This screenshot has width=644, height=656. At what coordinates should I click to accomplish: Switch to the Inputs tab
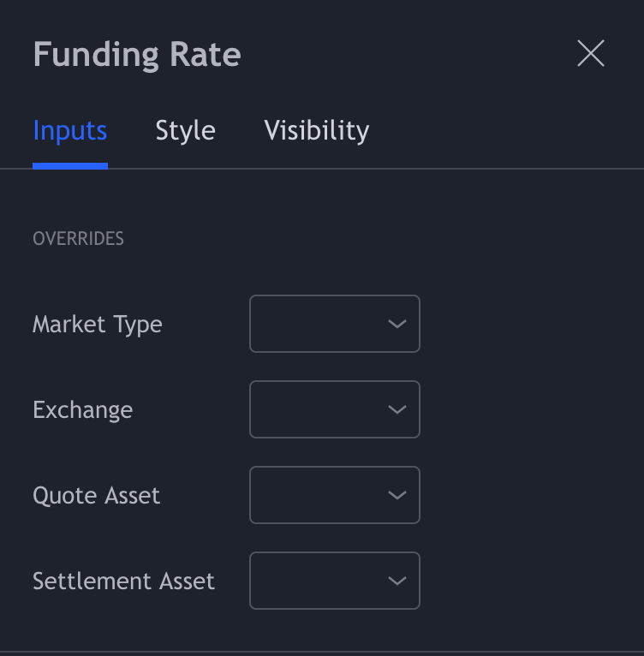pos(70,131)
